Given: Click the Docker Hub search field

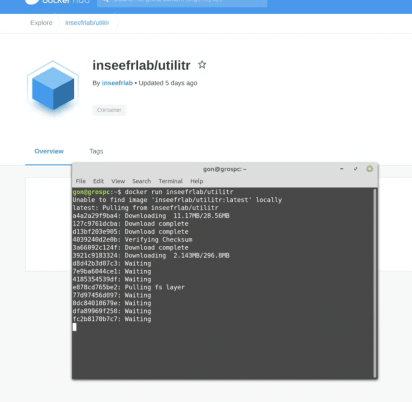Looking at the screenshot, I should tap(182, 2).
